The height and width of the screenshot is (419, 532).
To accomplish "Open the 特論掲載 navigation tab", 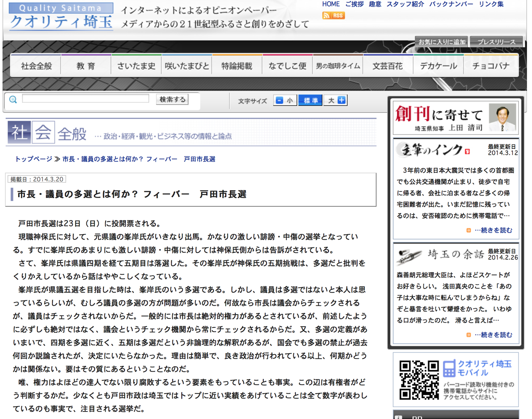I will pyautogui.click(x=237, y=66).
